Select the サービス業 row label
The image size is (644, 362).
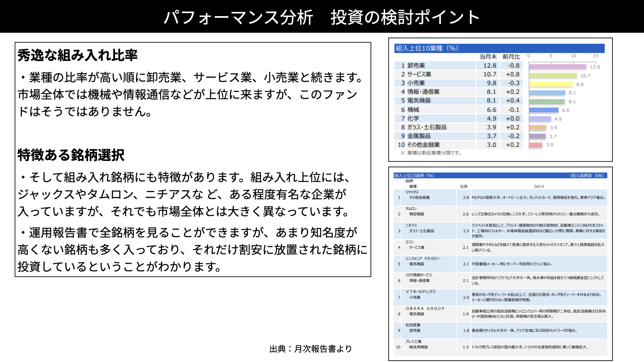point(419,74)
